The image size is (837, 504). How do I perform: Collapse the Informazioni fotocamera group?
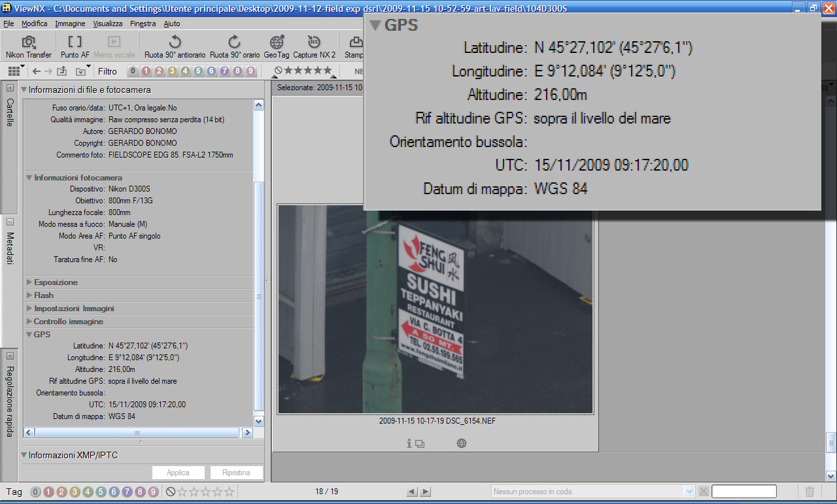coord(29,177)
